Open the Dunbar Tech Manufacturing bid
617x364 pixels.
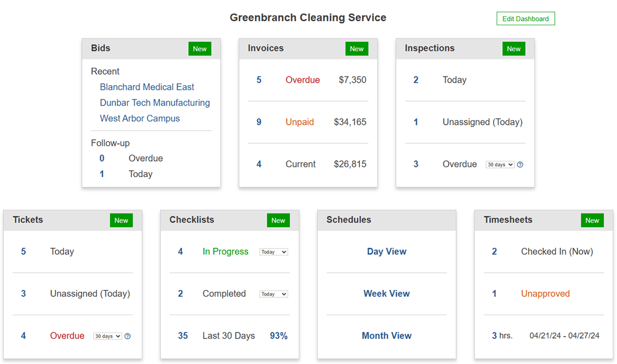155,102
